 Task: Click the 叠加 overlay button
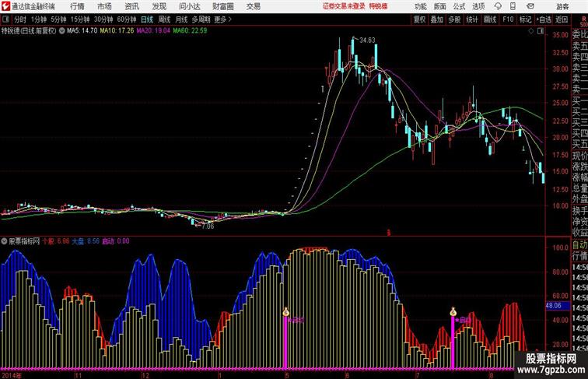[x=436, y=19]
